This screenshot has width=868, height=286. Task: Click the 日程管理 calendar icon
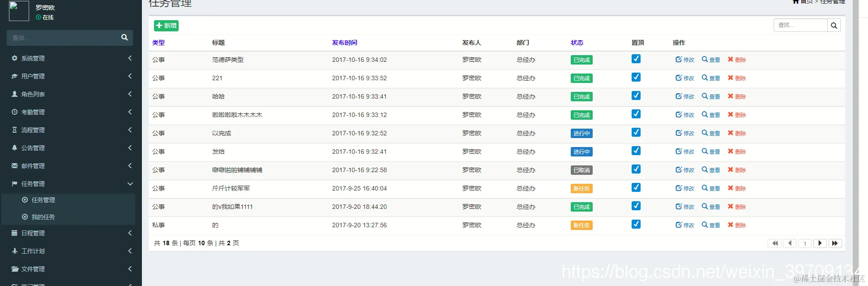coord(14,233)
